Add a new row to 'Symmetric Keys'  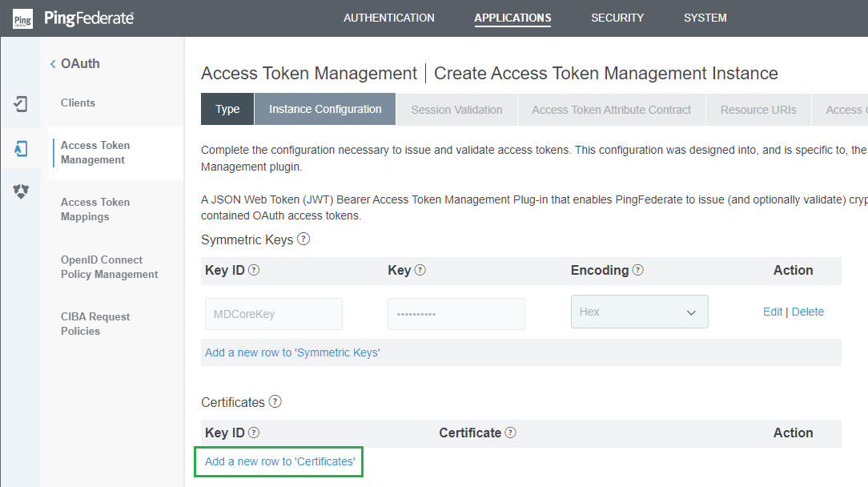[x=292, y=353]
